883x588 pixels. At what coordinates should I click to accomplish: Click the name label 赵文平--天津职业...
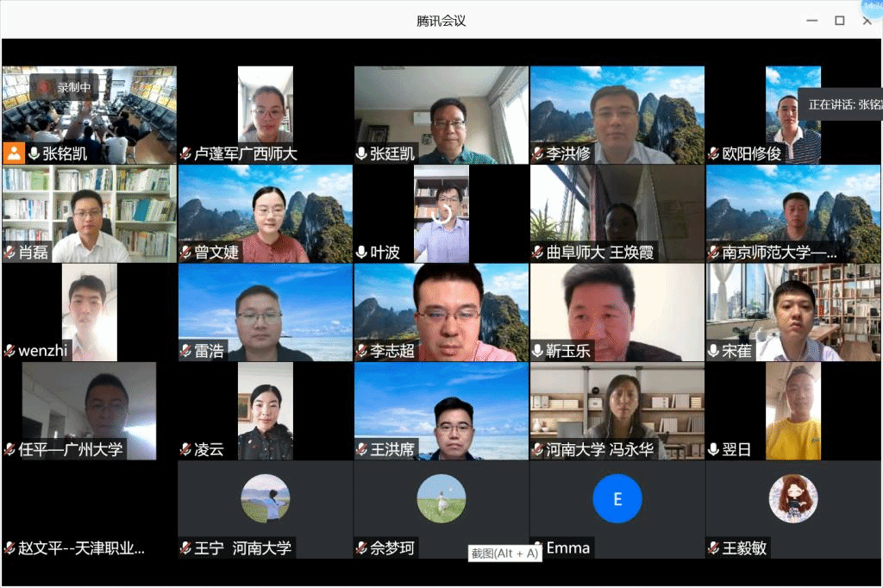(x=81, y=547)
